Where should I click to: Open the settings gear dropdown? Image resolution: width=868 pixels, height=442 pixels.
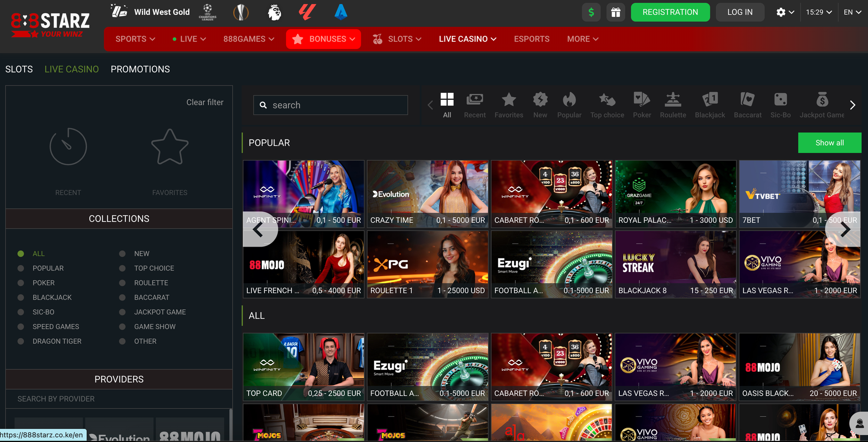point(785,12)
